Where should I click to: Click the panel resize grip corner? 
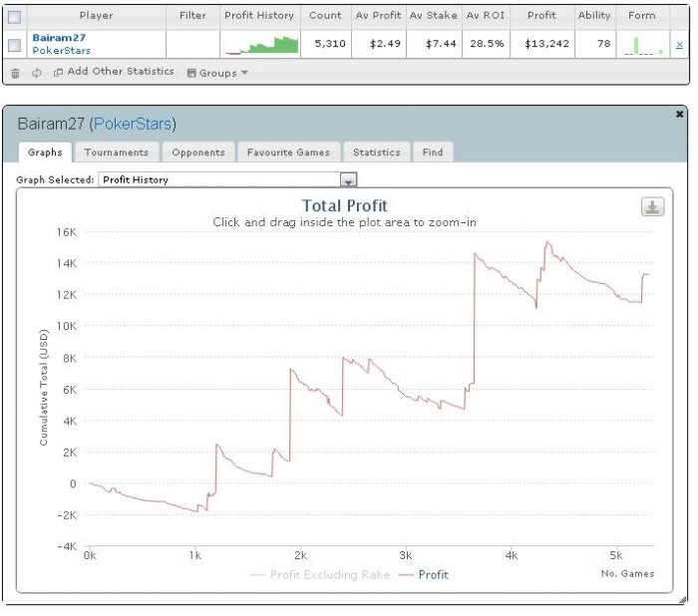[x=683, y=600]
